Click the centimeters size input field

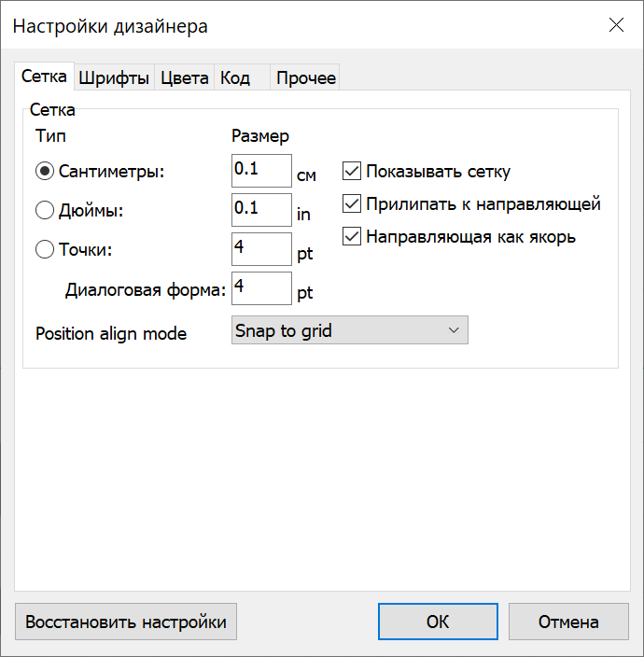[261, 172]
